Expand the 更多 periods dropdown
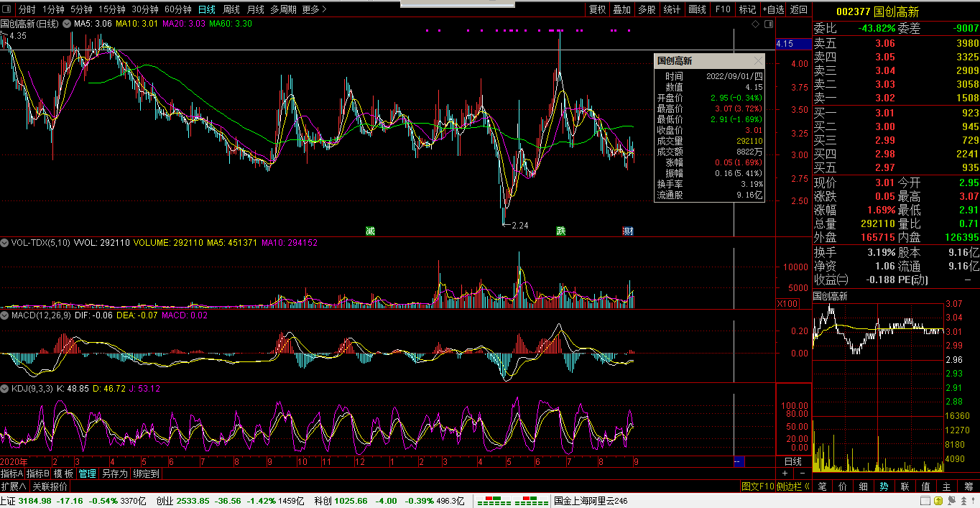This screenshot has width=980, height=508. [x=314, y=9]
